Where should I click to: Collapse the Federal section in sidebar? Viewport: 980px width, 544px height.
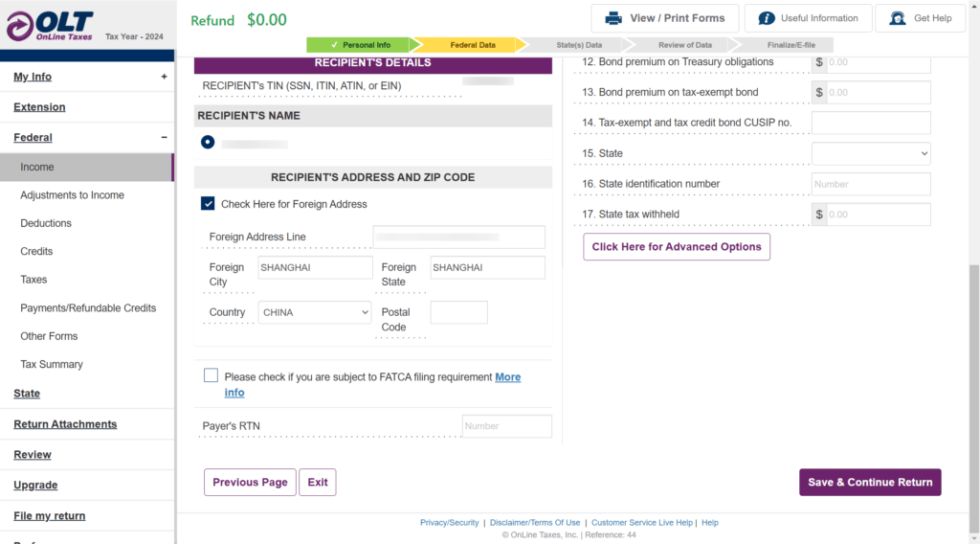pyautogui.click(x=164, y=137)
